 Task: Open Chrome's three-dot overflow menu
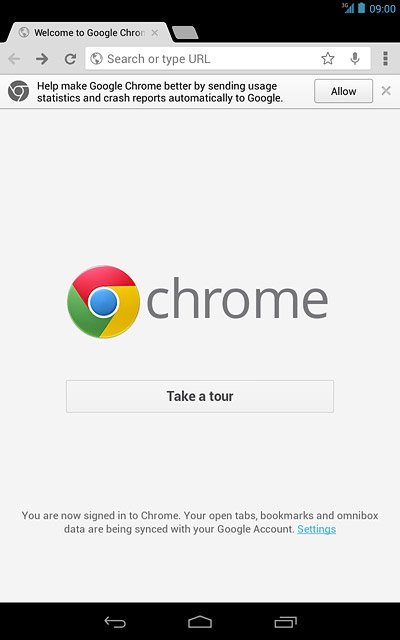(x=385, y=59)
